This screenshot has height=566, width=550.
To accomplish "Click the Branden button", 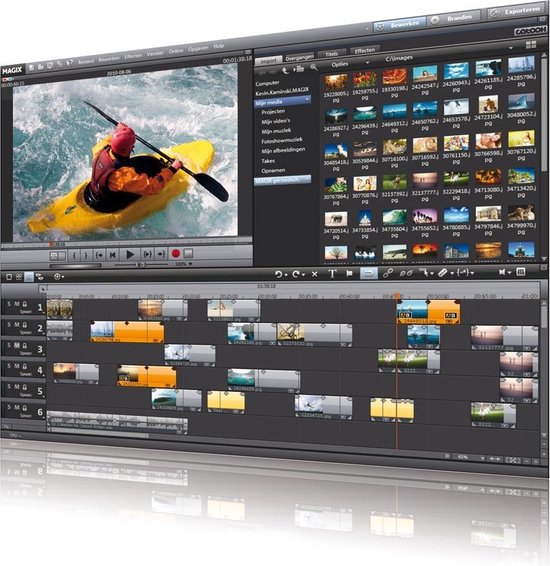I will (x=454, y=18).
